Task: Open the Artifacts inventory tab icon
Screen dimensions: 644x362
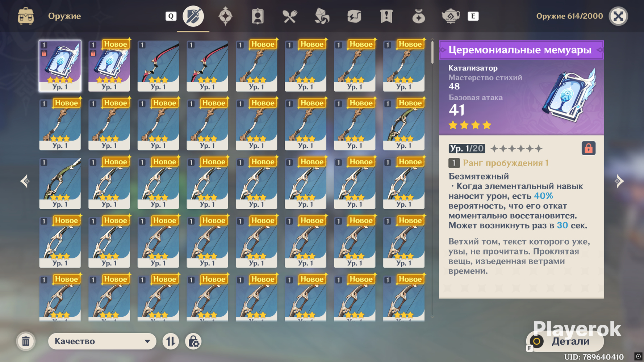Action: [225, 17]
